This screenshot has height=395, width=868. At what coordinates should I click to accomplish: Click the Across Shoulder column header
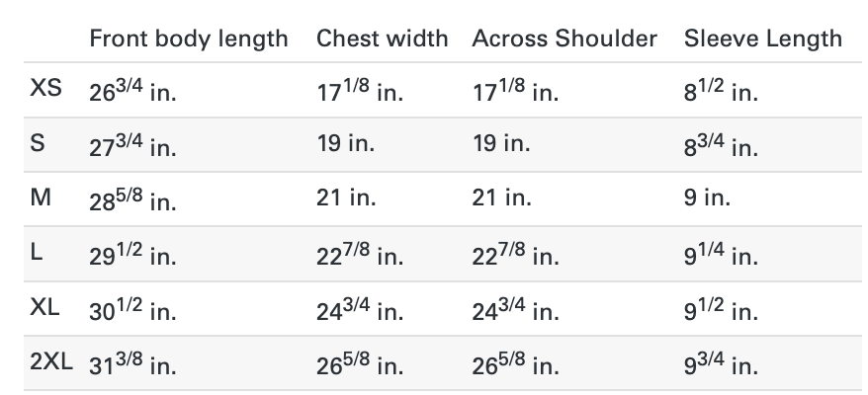pos(564,39)
